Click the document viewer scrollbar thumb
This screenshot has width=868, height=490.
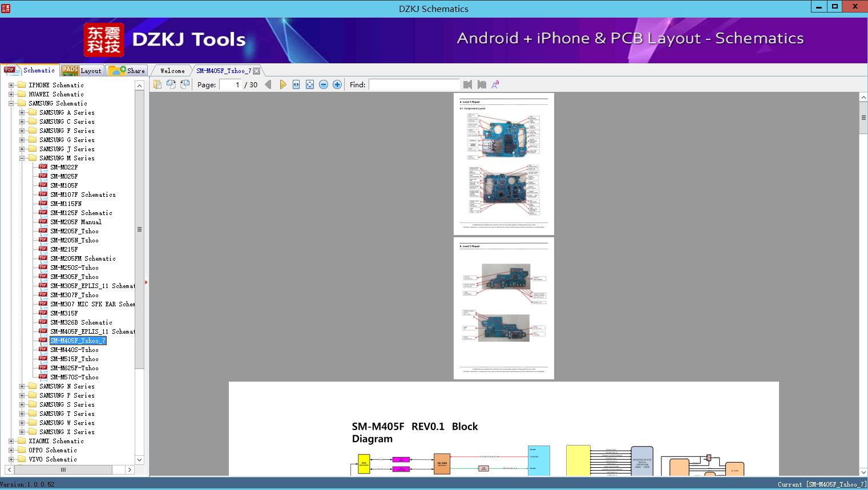(863, 118)
